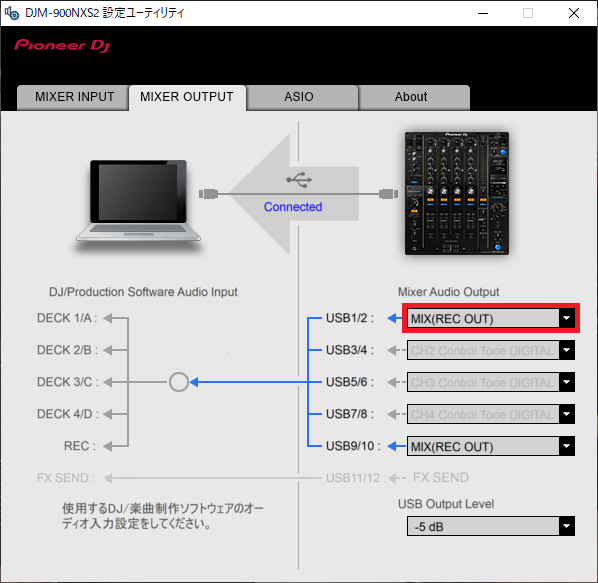Click the REC label
Screen dimensions: 598x583
(80, 446)
